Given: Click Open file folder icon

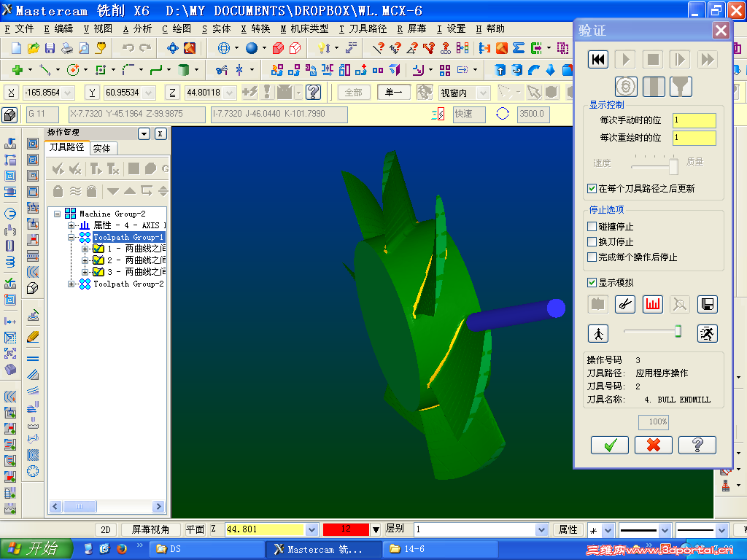Looking at the screenshot, I should coord(33,47).
